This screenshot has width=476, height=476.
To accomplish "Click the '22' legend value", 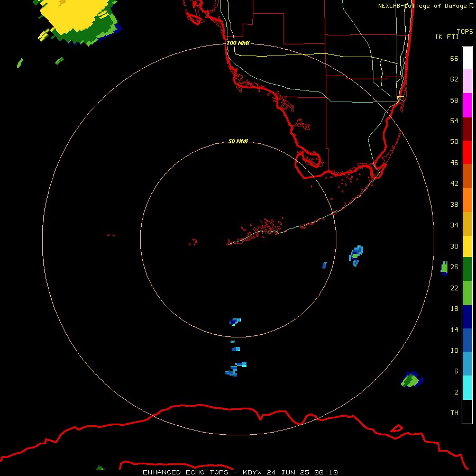I will [454, 288].
